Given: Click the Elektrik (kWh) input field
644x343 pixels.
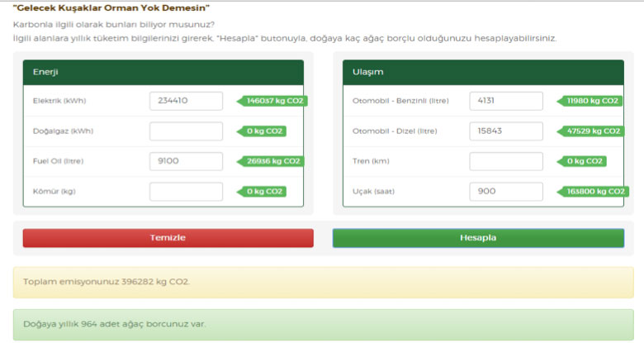Looking at the screenshot, I should [x=186, y=101].
